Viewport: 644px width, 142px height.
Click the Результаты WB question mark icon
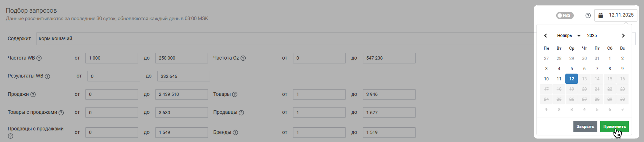pos(47,76)
